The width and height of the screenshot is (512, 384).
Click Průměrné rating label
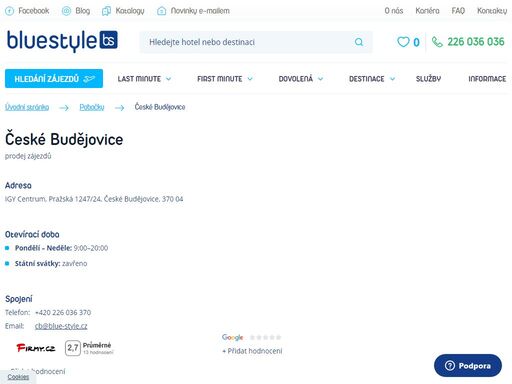tap(97, 345)
